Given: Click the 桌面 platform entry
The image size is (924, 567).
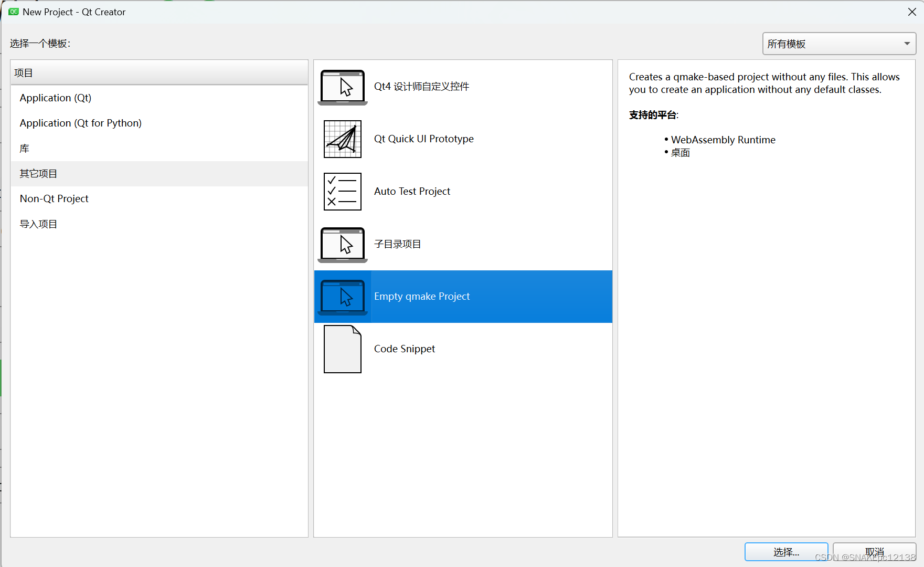Looking at the screenshot, I should pos(680,153).
